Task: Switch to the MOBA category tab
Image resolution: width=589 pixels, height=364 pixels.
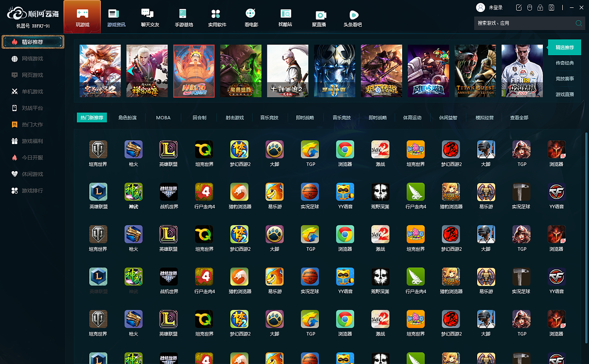Action: pyautogui.click(x=163, y=118)
